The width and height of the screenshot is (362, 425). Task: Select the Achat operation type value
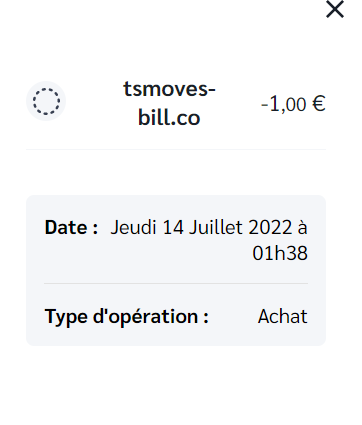(x=283, y=316)
